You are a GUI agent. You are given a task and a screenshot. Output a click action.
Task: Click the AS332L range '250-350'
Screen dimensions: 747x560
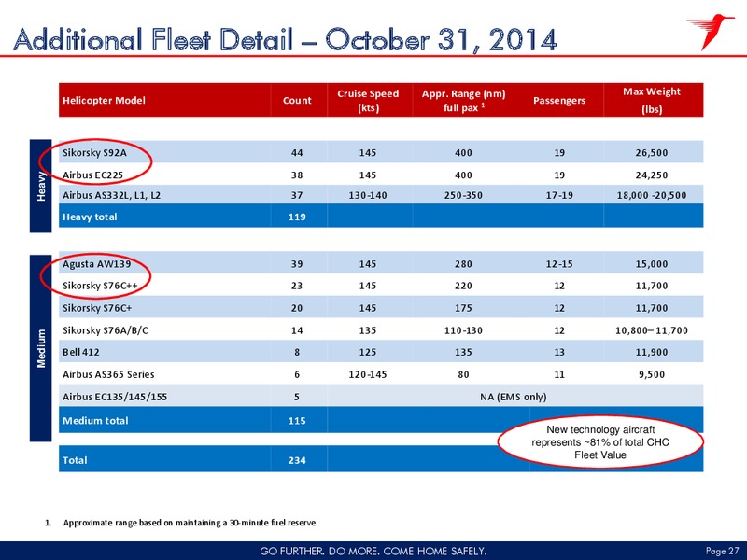pyautogui.click(x=463, y=195)
